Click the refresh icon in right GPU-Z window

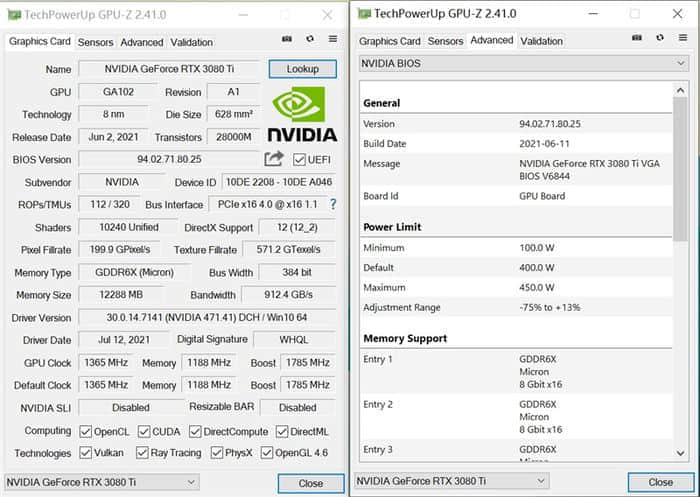(660, 38)
